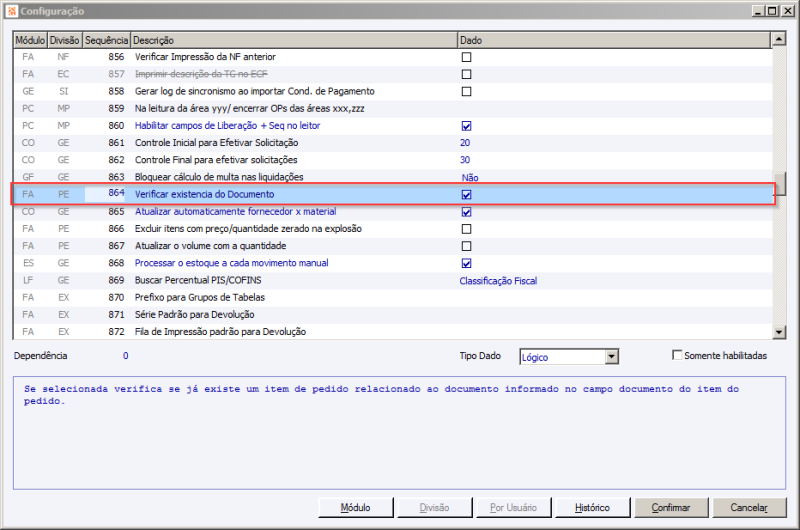Click the scrollbar up arrow
Image resolution: width=800 pixels, height=530 pixels.
tap(779, 39)
